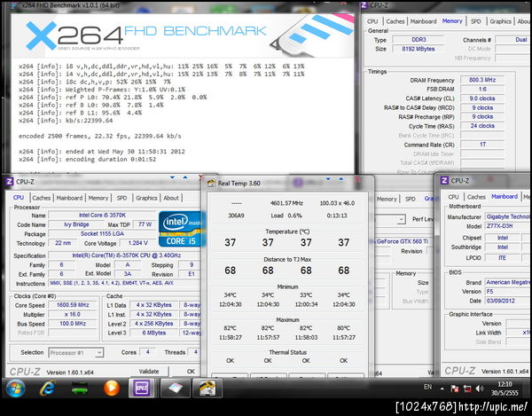Select Caches tab in top-right CPU-Z window
532x416 pixels.
395,21
